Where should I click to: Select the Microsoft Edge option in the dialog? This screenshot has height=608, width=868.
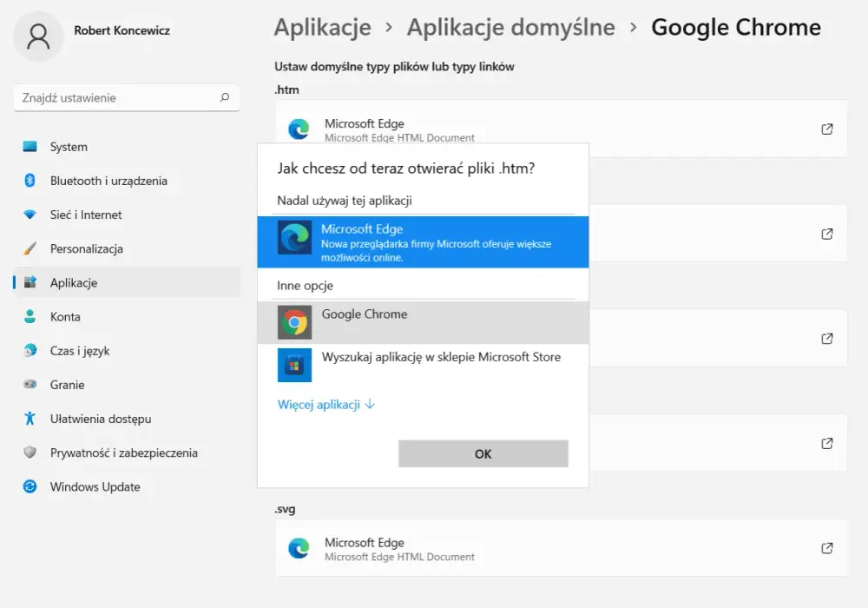[423, 242]
